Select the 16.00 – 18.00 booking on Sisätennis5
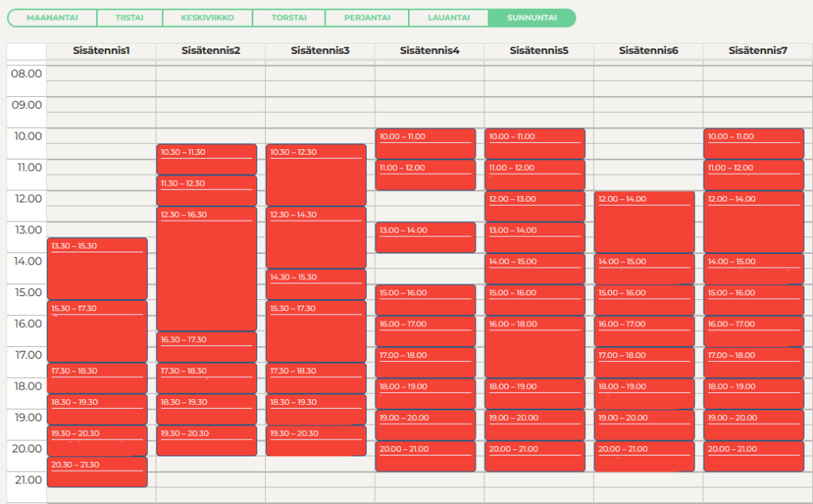The image size is (813, 504). tap(535, 348)
